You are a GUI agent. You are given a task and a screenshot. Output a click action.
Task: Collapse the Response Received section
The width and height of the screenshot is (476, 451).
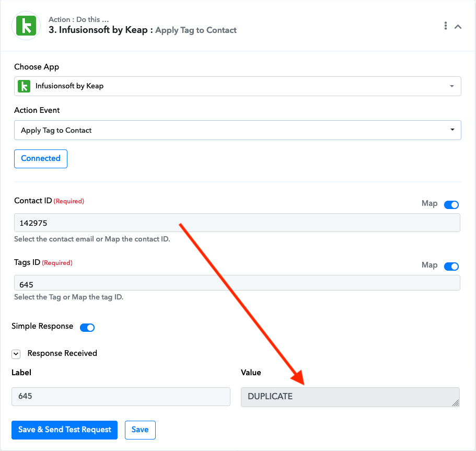pyautogui.click(x=16, y=354)
